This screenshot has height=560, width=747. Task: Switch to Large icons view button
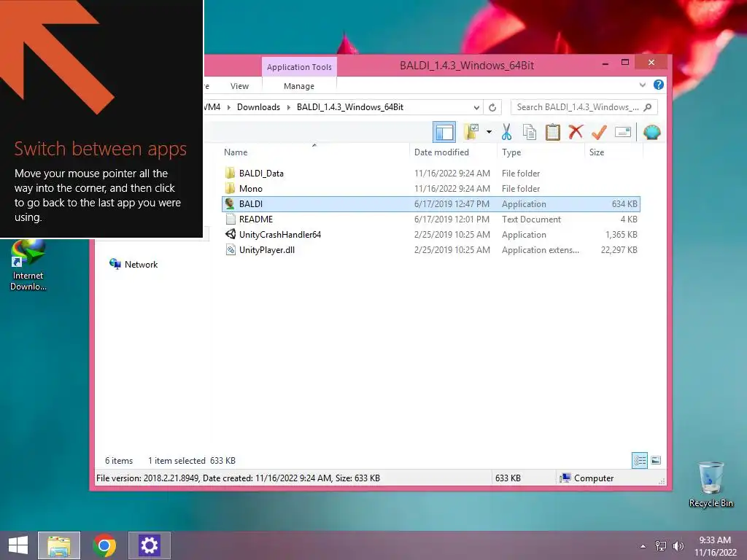tap(656, 460)
